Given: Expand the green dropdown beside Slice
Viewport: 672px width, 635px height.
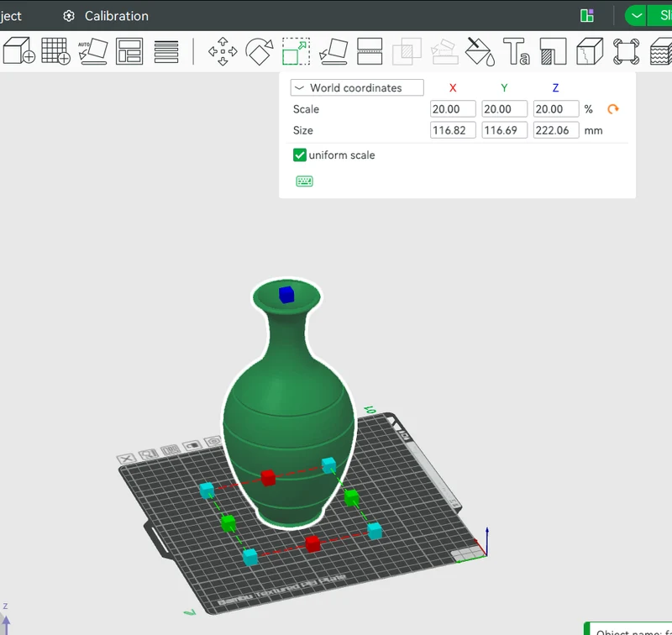Looking at the screenshot, I should (x=636, y=16).
